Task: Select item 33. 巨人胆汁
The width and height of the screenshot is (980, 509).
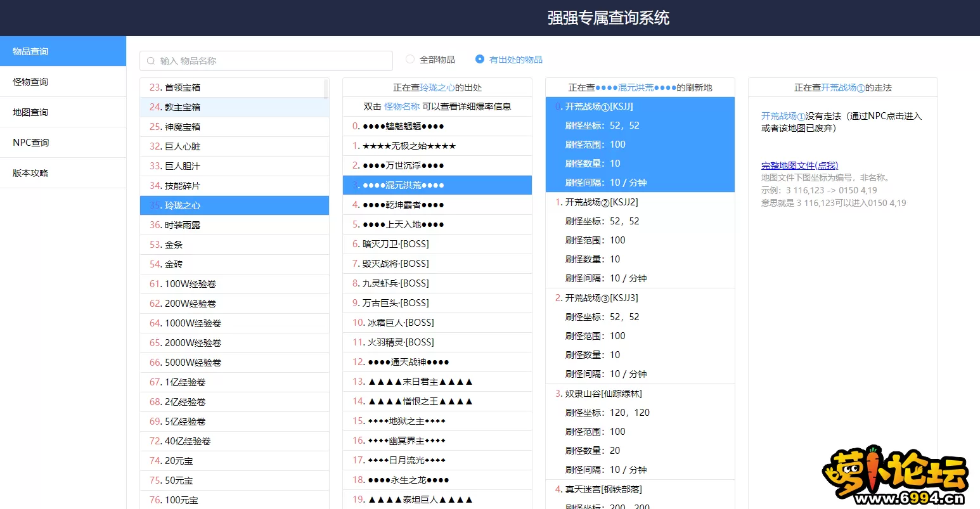Action: [x=235, y=166]
